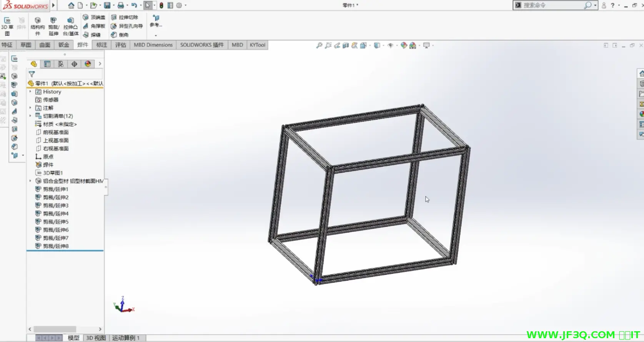The width and height of the screenshot is (644, 342).
Task: Expand the 切割清单(12) cut list node
Action: tap(30, 116)
